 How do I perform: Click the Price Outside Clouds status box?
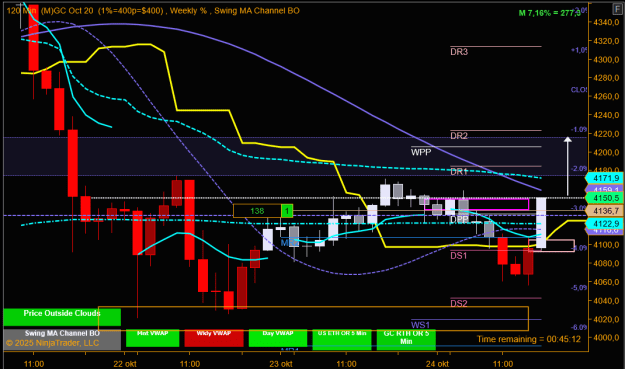click(x=62, y=317)
